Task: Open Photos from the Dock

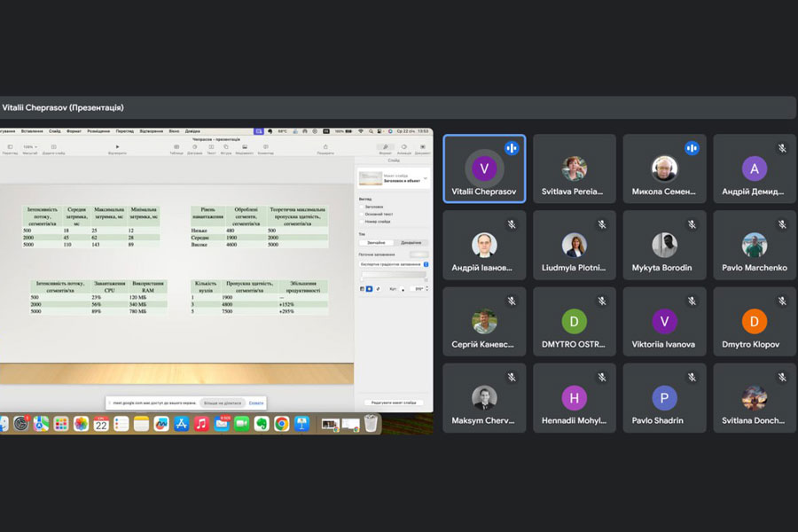Action: coord(81,424)
